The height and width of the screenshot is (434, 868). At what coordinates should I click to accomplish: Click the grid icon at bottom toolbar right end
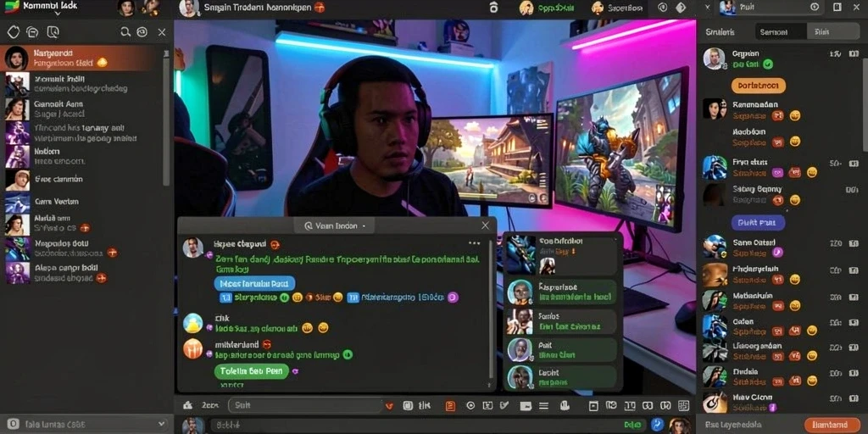684,406
